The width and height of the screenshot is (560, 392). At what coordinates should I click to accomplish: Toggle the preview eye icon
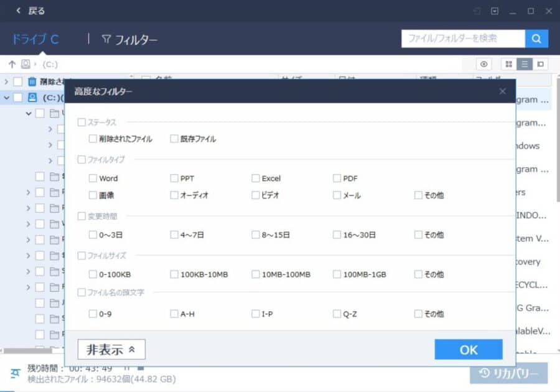pyautogui.click(x=484, y=64)
